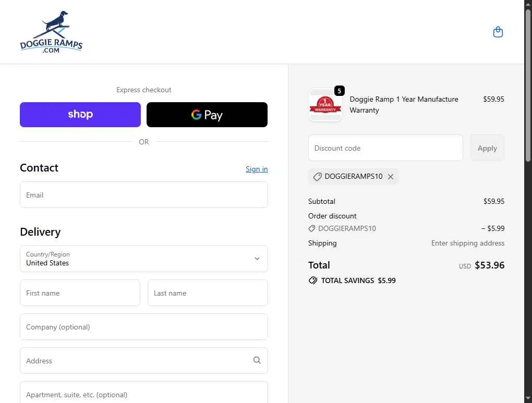Click the quantity badge showing 5
This screenshot has height=403, width=532.
click(340, 91)
